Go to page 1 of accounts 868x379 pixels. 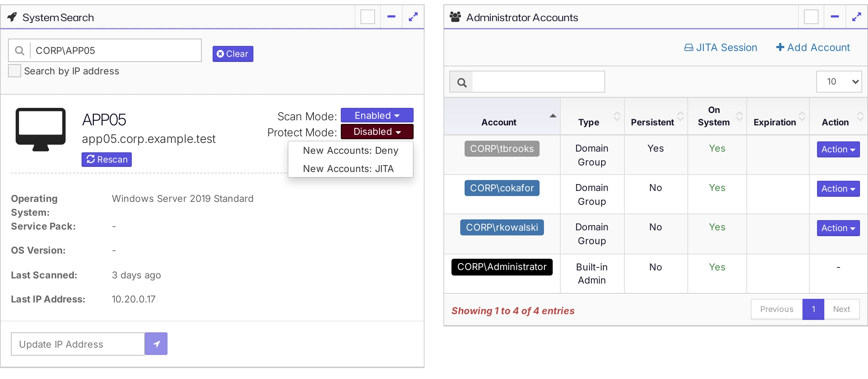pyautogui.click(x=813, y=309)
